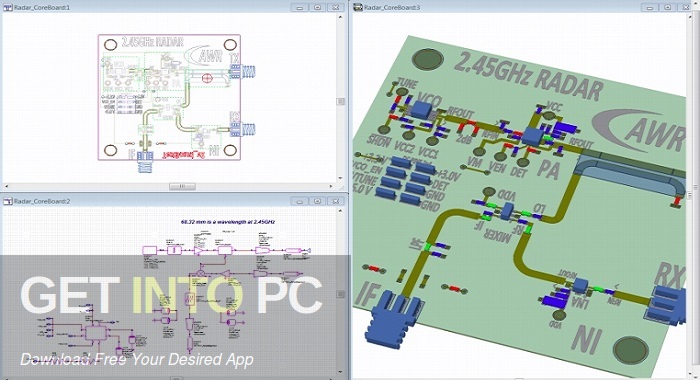This screenshot has width=700, height=380.
Task: Click vertical scrollbar thumb in Radar_CoreBoard:2
Action: [341, 294]
